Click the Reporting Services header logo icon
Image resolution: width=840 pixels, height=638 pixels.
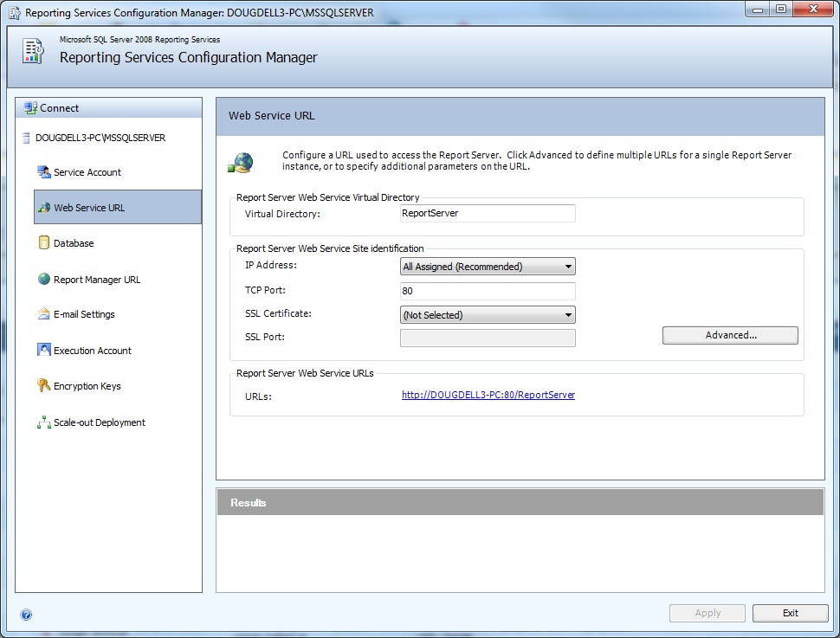[33, 51]
